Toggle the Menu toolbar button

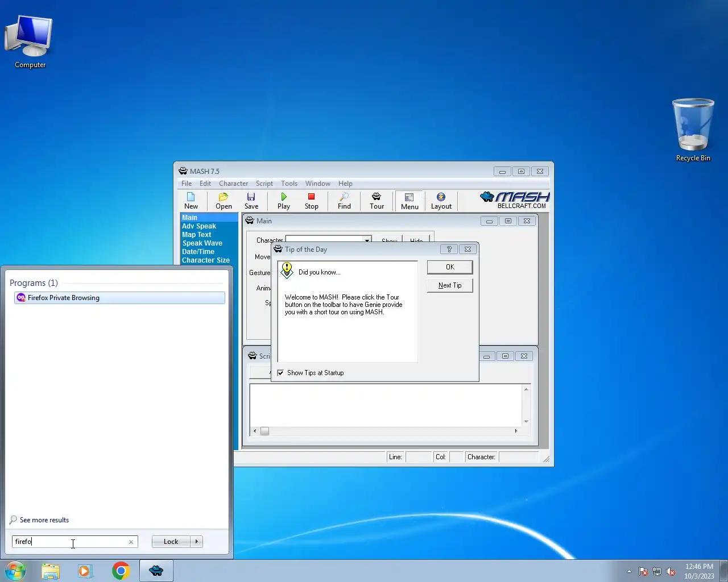(x=409, y=201)
